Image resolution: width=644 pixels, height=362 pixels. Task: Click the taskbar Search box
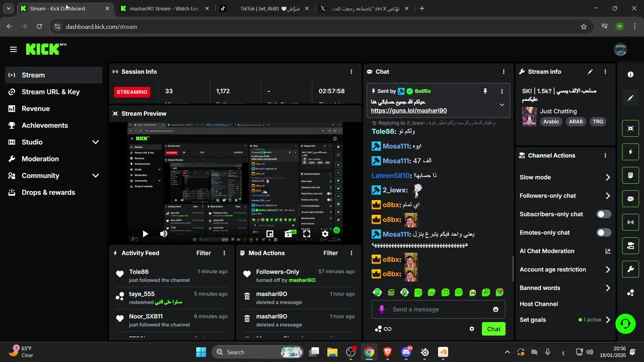coord(259,352)
